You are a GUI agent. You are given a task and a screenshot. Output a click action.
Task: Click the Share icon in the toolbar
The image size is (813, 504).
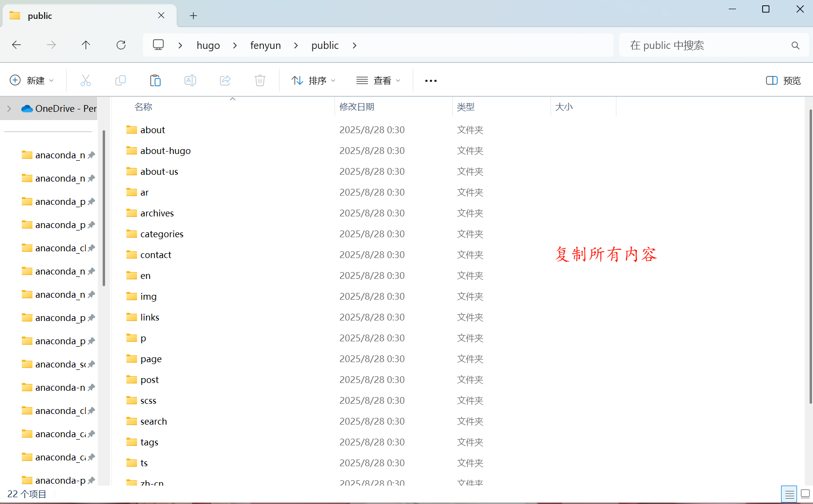coord(225,80)
